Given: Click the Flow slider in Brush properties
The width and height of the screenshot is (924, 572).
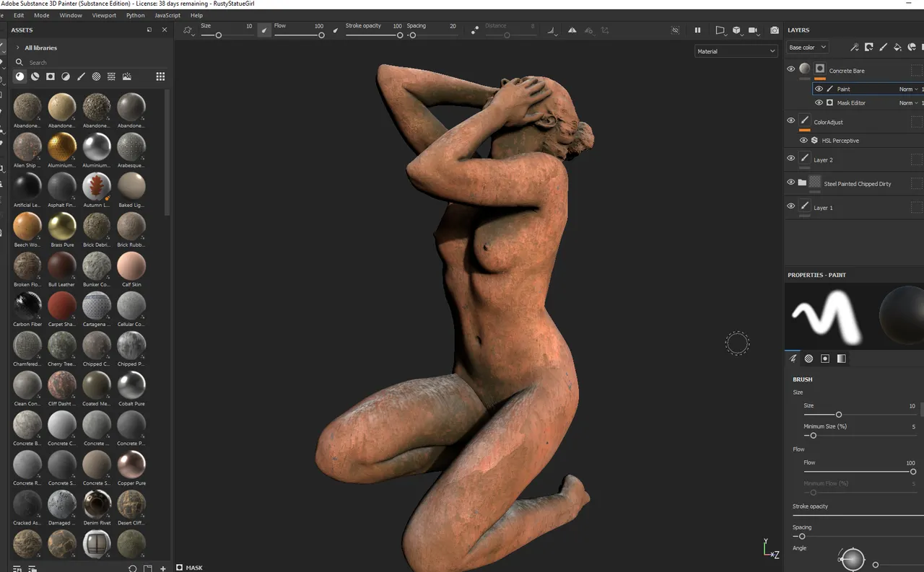Looking at the screenshot, I should pos(860,472).
